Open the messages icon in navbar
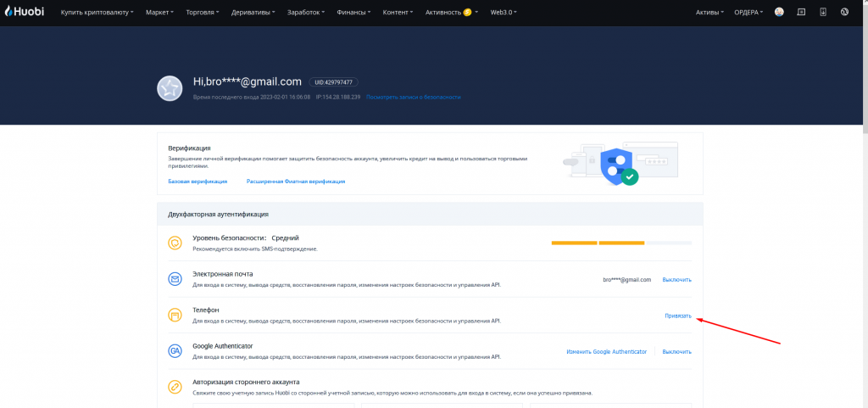The height and width of the screenshot is (408, 868). point(801,12)
